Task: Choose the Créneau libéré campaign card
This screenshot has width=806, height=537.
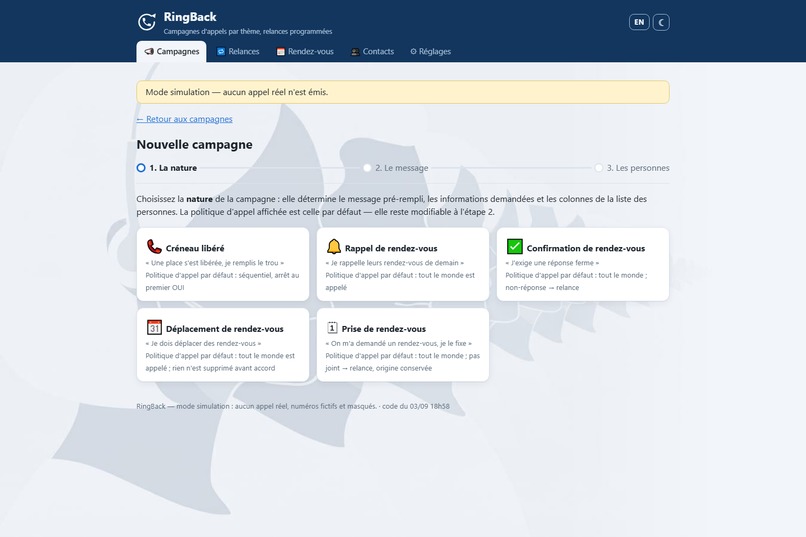Action: click(x=223, y=264)
